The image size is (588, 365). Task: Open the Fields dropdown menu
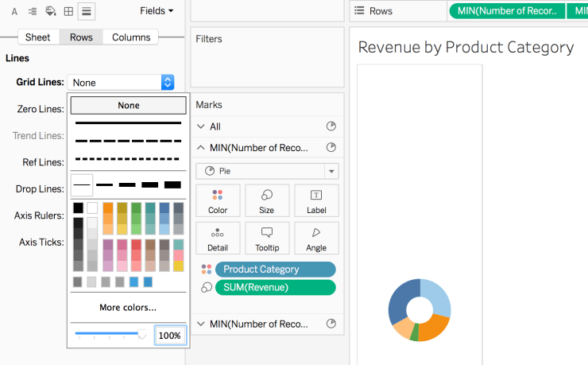coord(157,11)
